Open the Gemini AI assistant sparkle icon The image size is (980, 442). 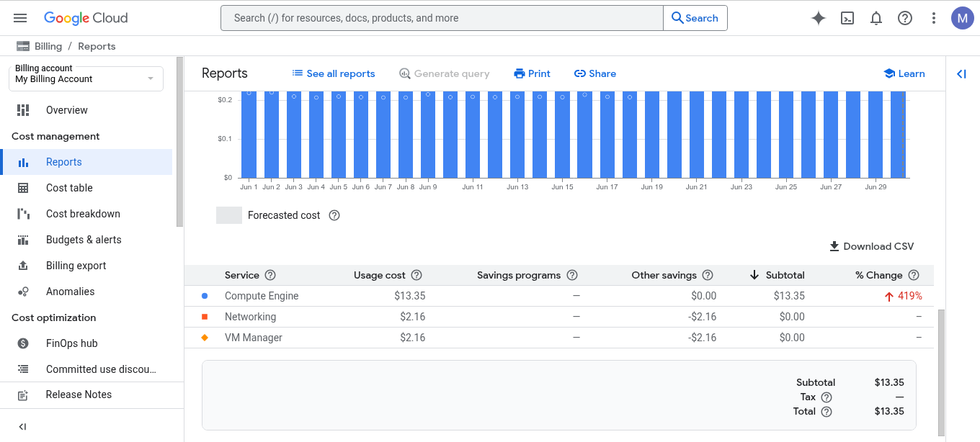click(818, 18)
